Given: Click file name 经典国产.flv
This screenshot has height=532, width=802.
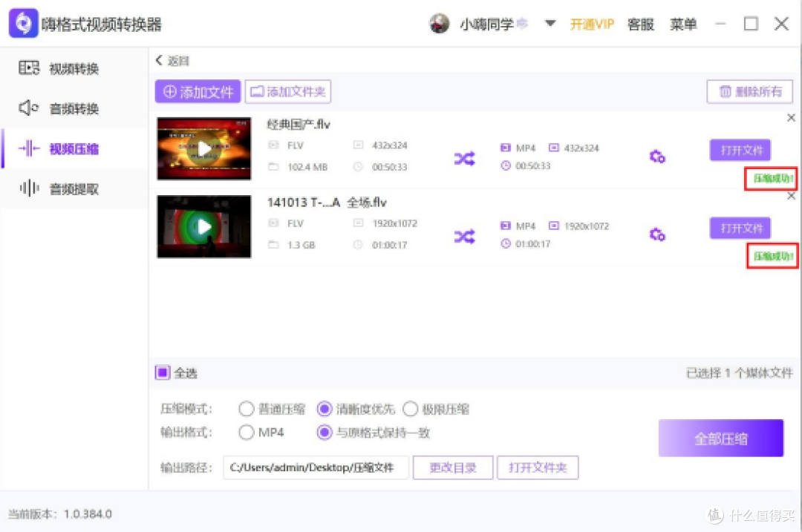Looking at the screenshot, I should tap(299, 124).
